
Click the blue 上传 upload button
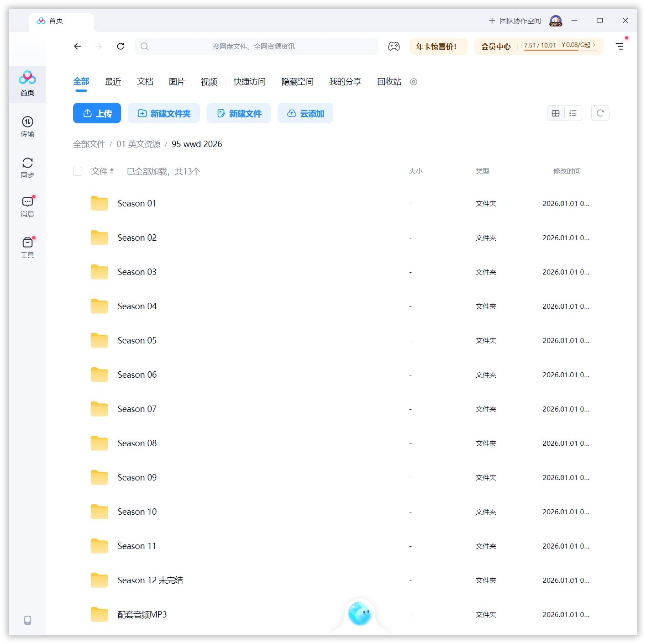coord(97,113)
